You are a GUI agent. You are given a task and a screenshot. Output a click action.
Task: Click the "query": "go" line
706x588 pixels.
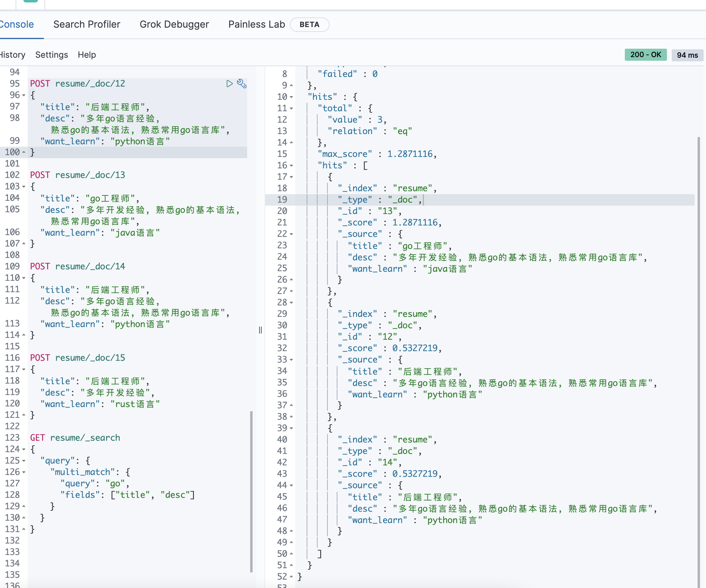(x=95, y=484)
